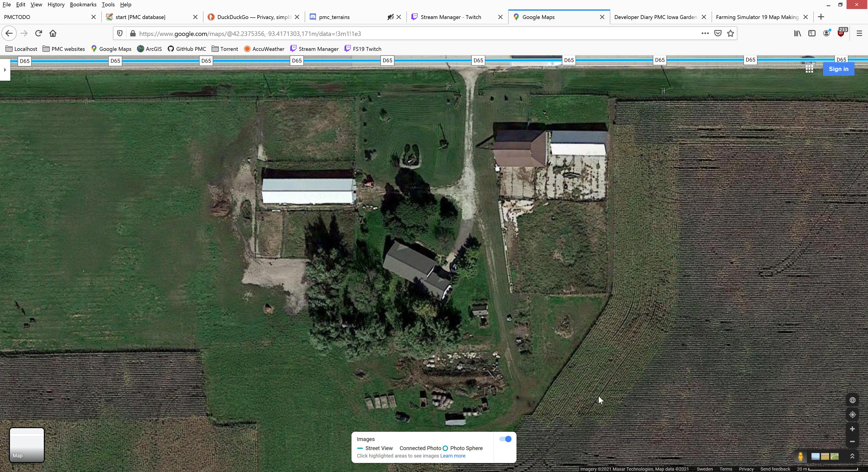Open Stream Manager bookmark
The width and height of the screenshot is (868, 472).
pyautogui.click(x=314, y=49)
